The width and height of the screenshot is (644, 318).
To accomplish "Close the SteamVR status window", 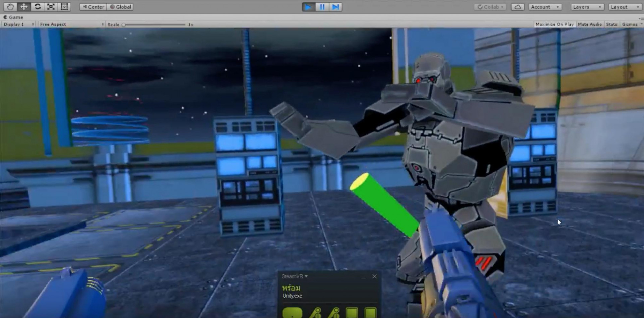I will point(374,276).
